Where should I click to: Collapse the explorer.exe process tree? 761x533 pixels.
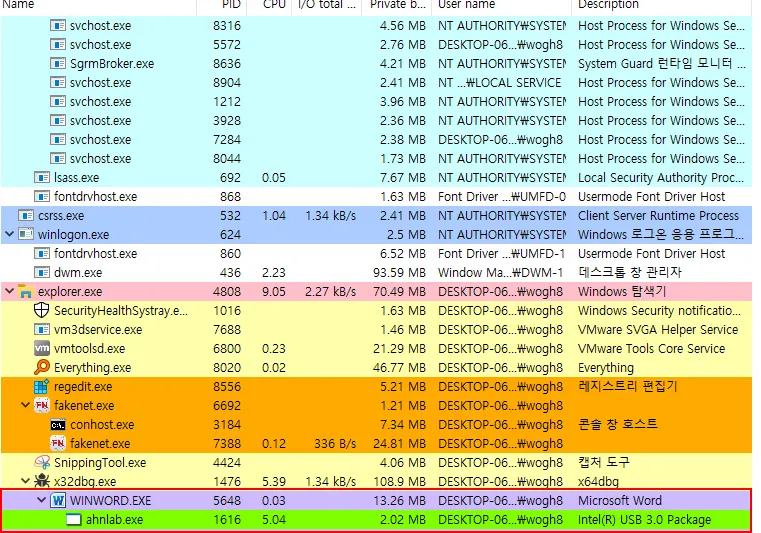(x=9, y=291)
